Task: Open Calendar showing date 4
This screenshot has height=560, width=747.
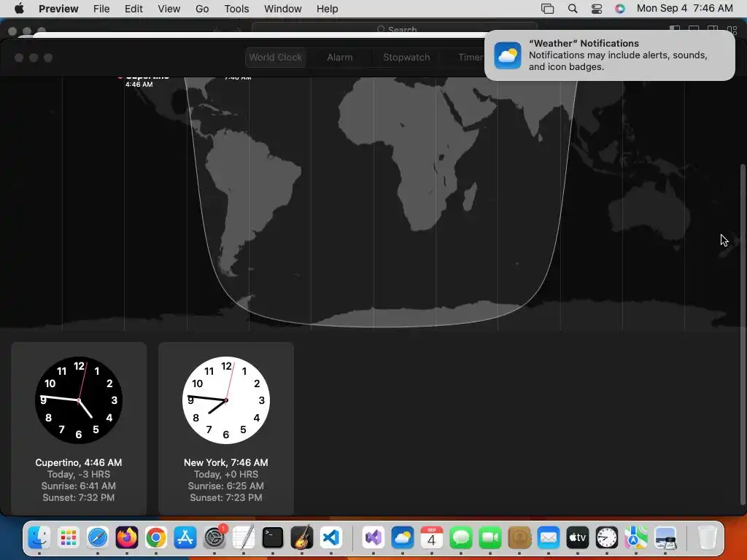Action: (x=432, y=537)
